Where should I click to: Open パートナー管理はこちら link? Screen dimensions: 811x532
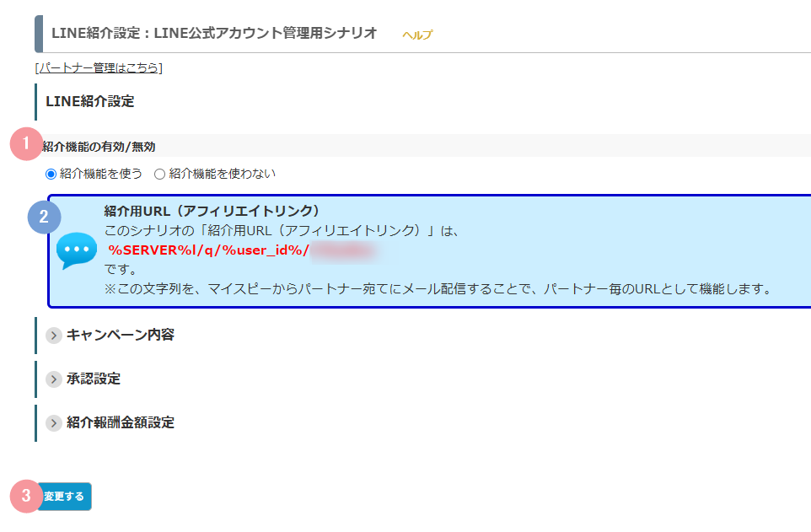(x=99, y=67)
